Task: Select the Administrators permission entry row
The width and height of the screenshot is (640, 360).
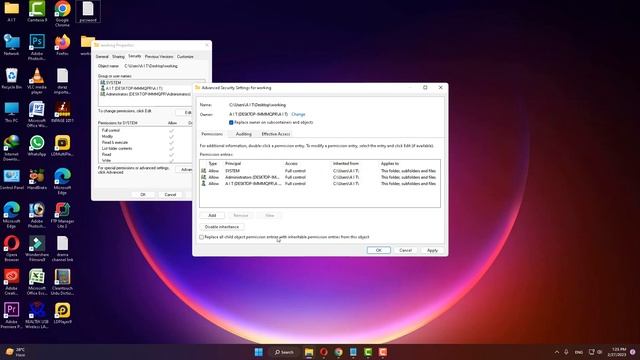Action: (x=320, y=177)
